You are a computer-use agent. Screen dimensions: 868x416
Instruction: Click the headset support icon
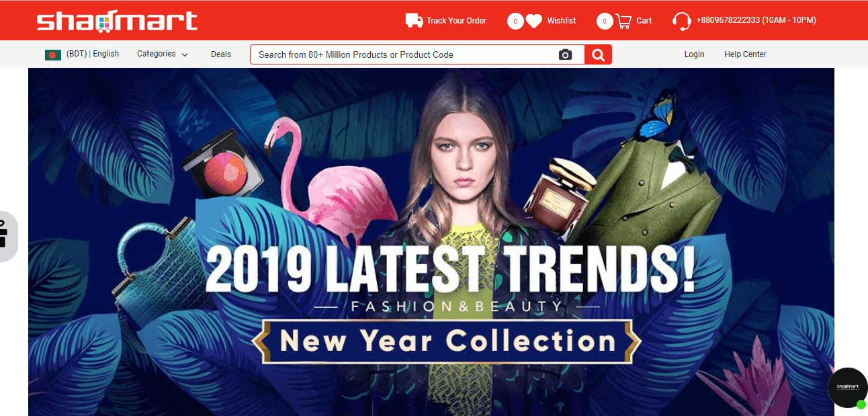pyautogui.click(x=682, y=22)
